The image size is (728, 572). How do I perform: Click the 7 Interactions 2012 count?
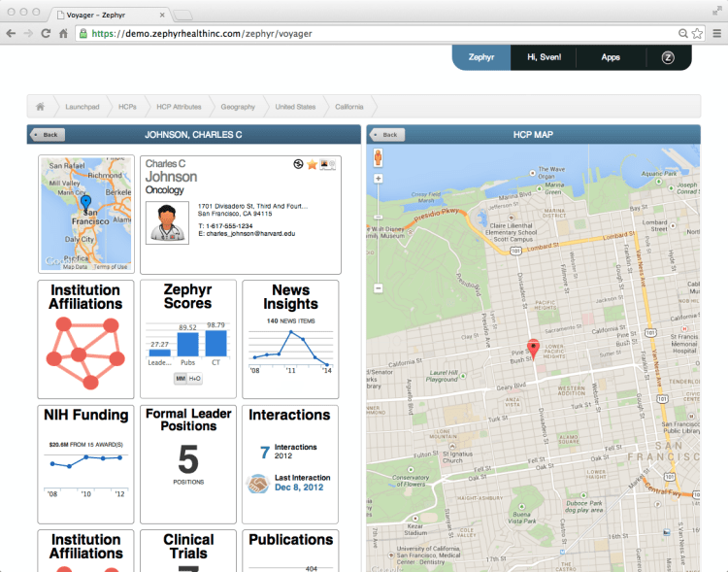tap(288, 452)
